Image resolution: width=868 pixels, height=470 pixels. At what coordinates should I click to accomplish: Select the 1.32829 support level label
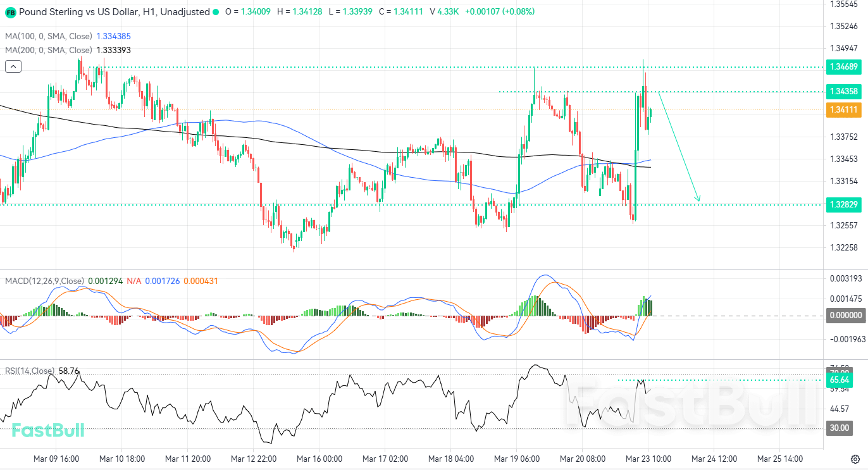843,205
